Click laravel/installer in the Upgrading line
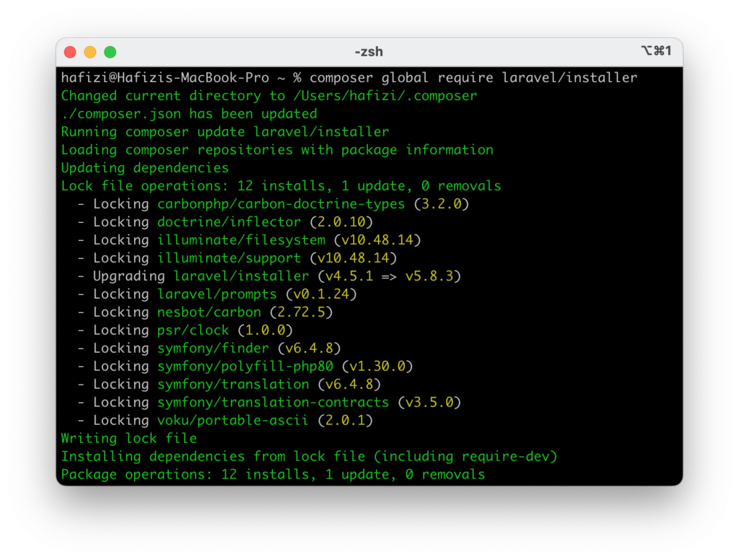739x560 pixels. 241,276
